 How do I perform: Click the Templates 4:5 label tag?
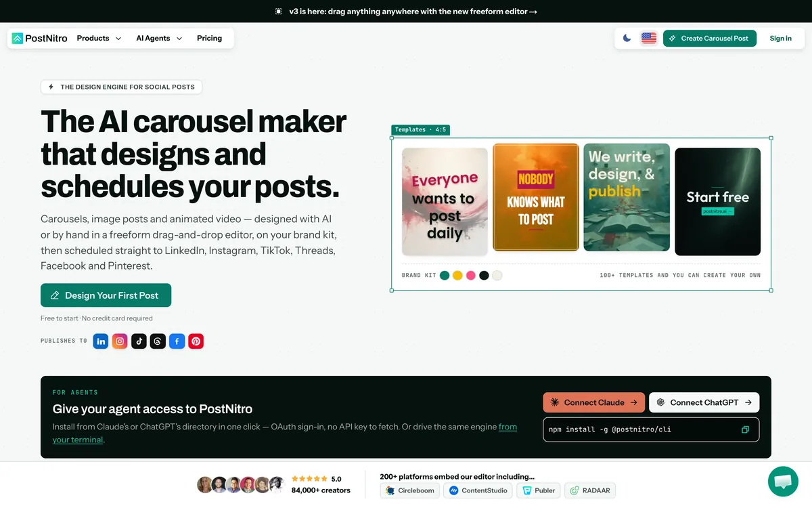pos(420,130)
